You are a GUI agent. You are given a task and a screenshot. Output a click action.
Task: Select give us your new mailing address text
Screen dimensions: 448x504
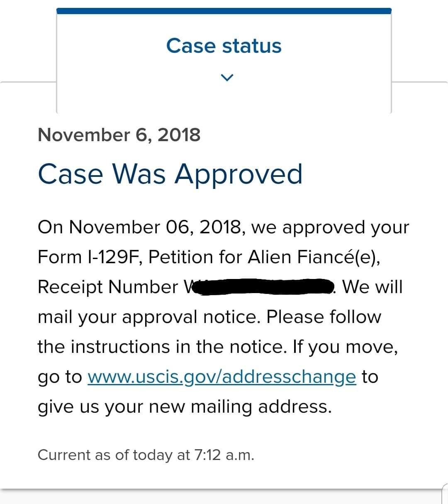(x=185, y=406)
